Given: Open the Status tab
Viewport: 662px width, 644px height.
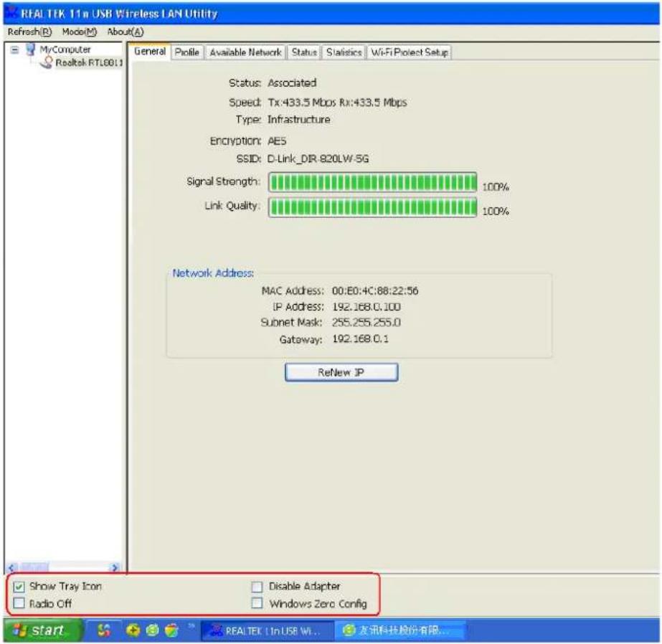Looking at the screenshot, I should 304,52.
